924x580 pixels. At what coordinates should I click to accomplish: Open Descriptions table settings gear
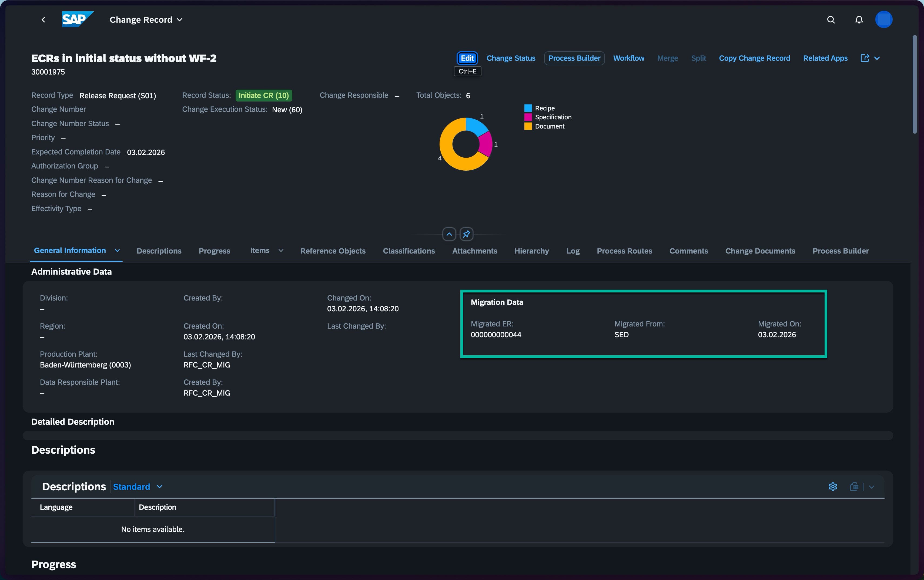pyautogui.click(x=833, y=486)
